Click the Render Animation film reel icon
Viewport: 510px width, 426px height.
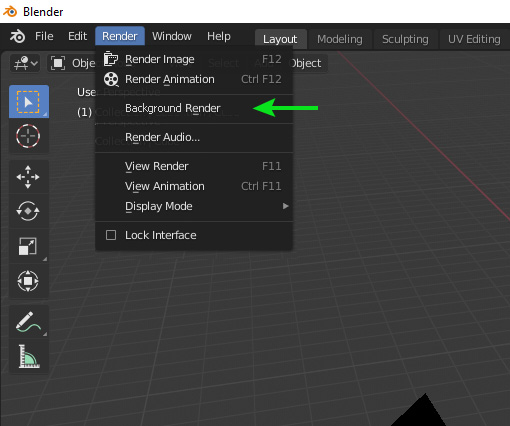(x=111, y=79)
